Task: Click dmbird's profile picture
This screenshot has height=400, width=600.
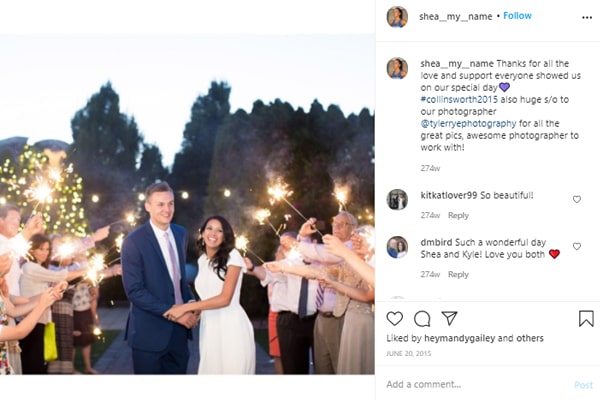Action: [397, 246]
